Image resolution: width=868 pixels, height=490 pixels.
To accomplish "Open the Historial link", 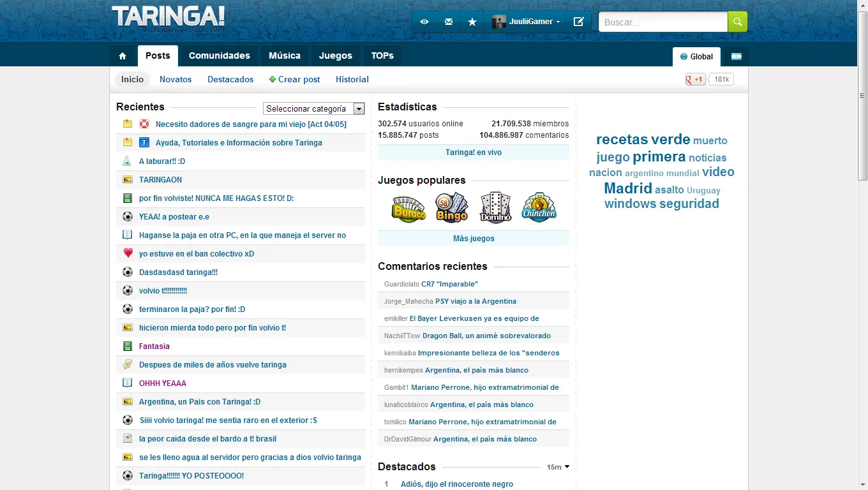I will coord(352,79).
